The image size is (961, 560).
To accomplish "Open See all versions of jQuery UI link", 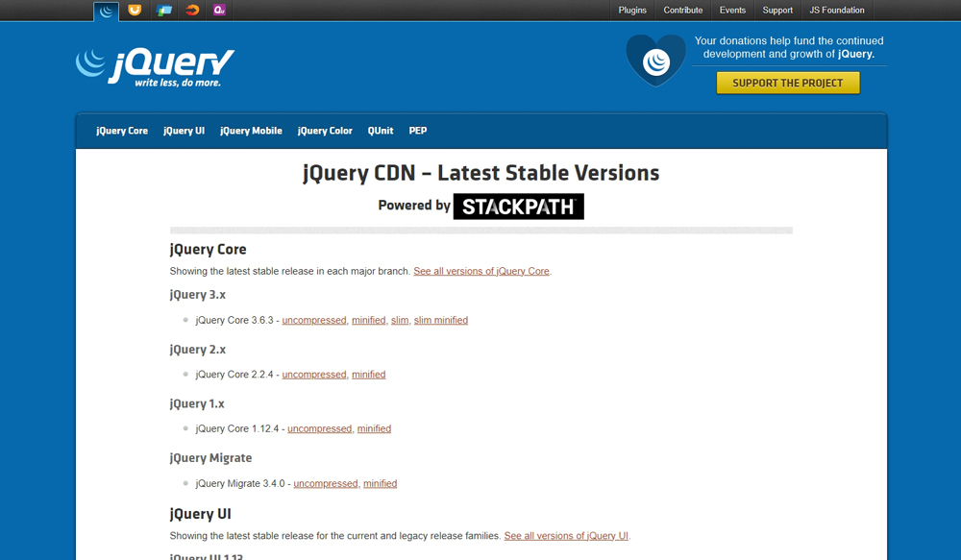I will pos(566,535).
